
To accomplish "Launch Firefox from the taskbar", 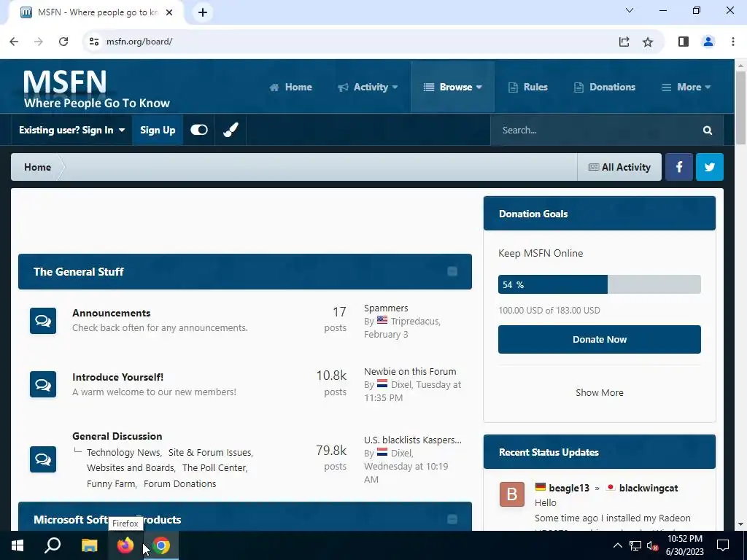I will pyautogui.click(x=125, y=545).
